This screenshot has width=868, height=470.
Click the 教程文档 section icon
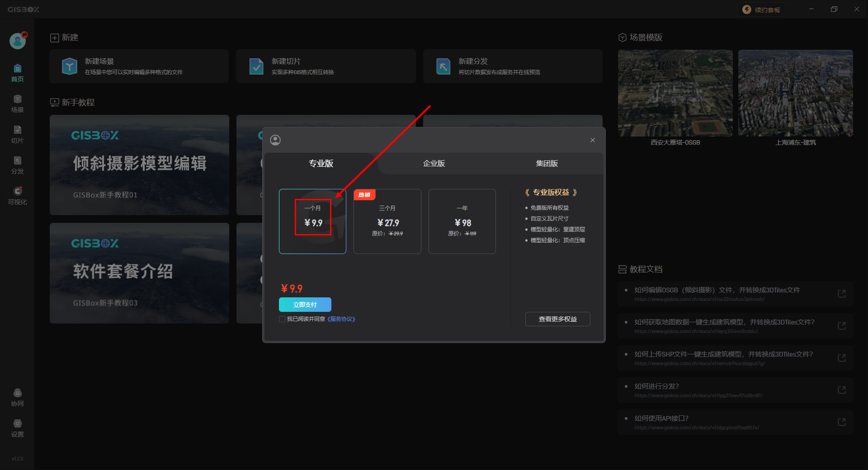coord(623,269)
